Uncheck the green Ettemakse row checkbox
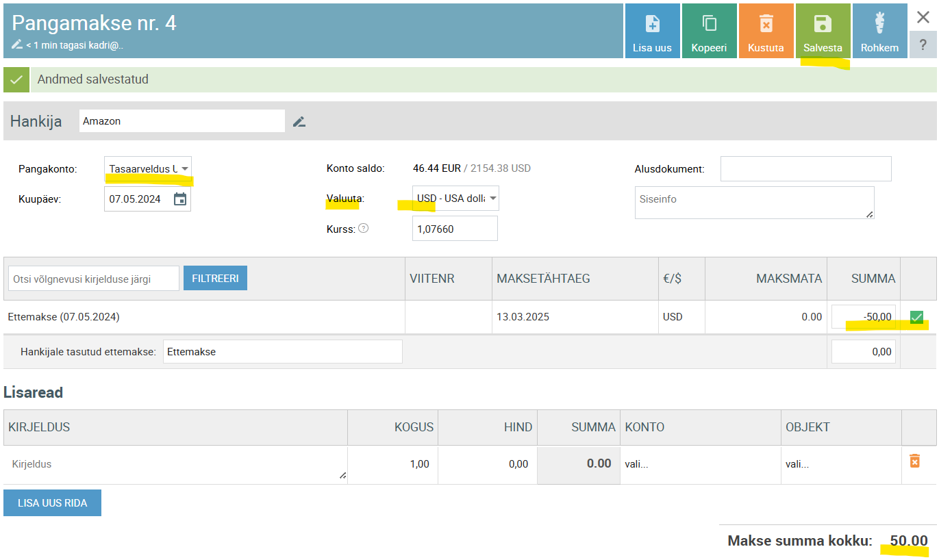This screenshot has height=560, width=939. click(916, 317)
